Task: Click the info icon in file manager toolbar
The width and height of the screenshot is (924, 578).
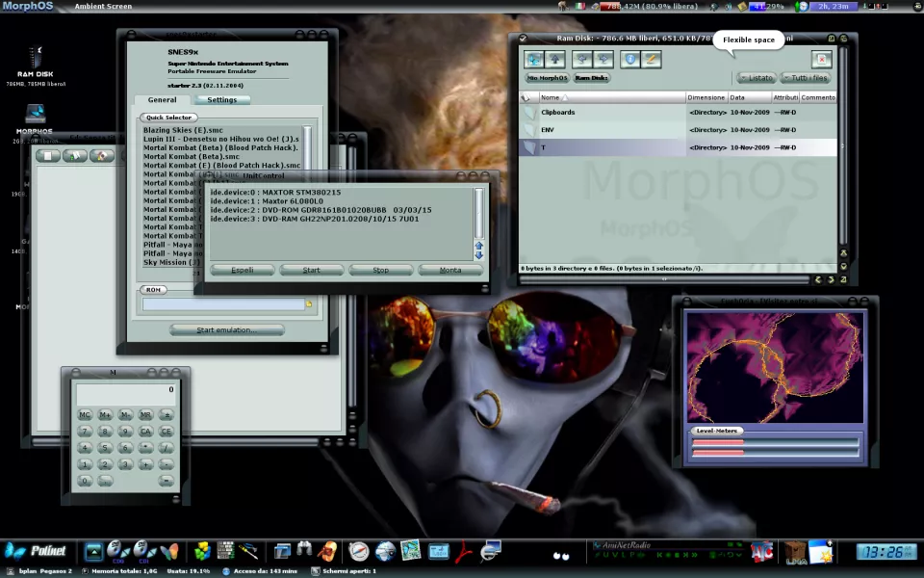Action: 630,60
